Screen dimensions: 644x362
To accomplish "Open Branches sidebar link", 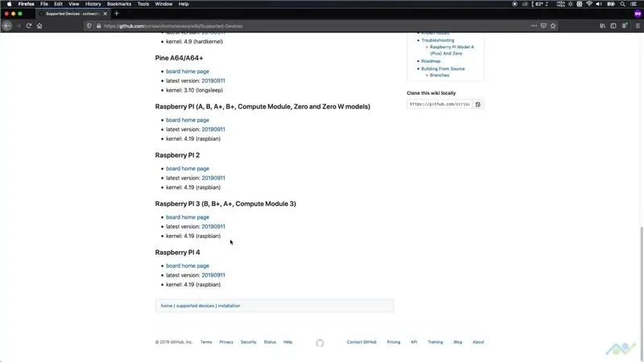I will pyautogui.click(x=440, y=76).
